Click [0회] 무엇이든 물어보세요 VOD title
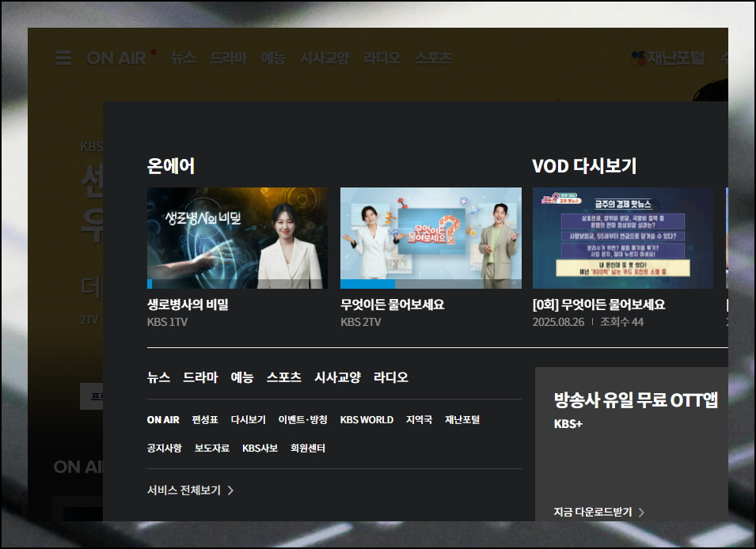756x549 pixels. [598, 305]
